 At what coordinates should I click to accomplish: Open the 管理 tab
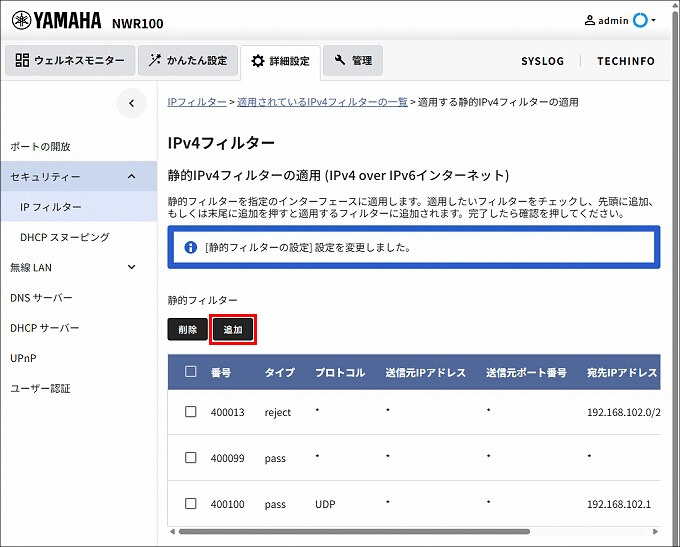[x=353, y=60]
